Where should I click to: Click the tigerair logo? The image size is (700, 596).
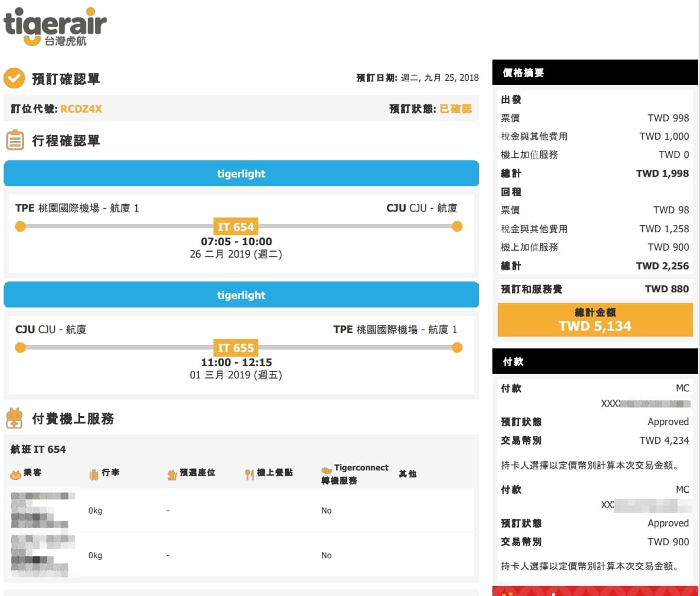[54, 27]
